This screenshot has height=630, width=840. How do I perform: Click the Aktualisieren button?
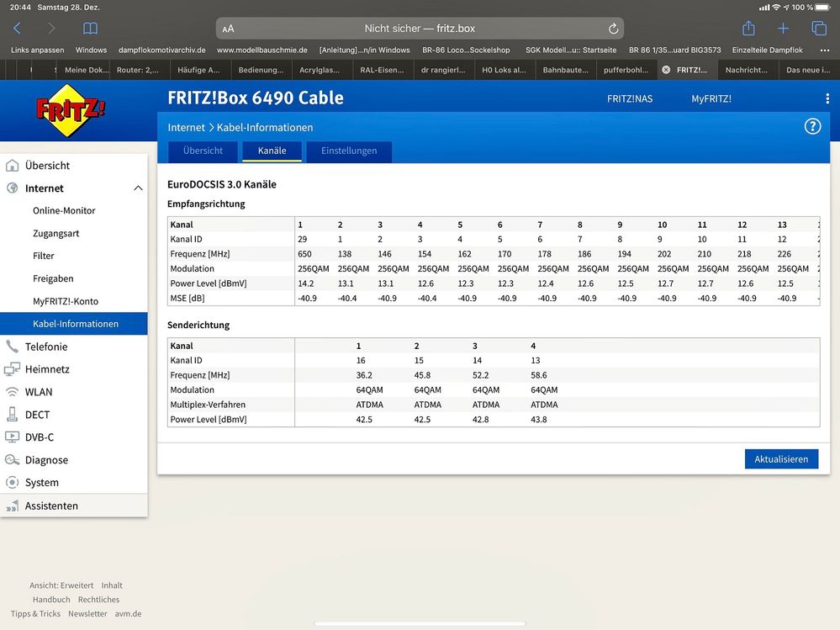(781, 459)
